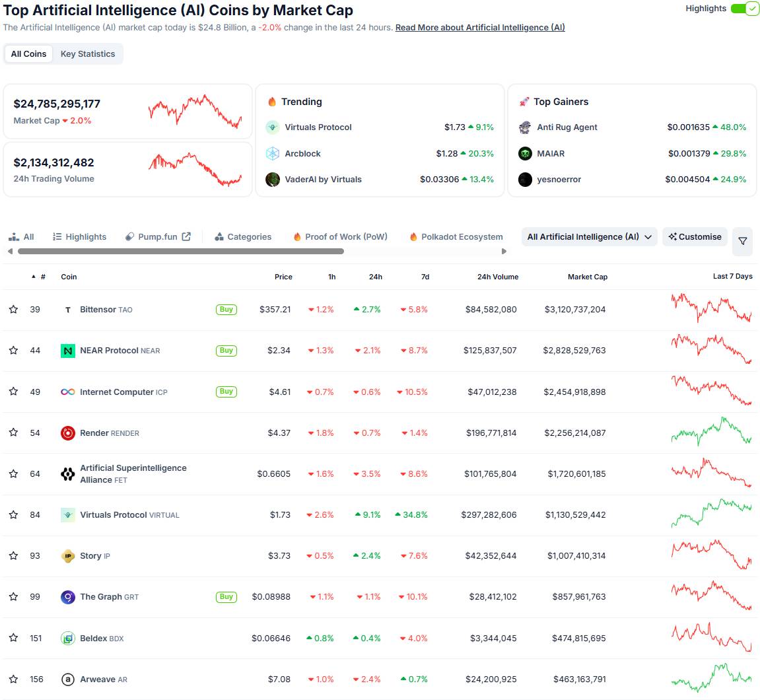
Task: Select Proof of Work (PoW) tab
Action: [x=340, y=237]
